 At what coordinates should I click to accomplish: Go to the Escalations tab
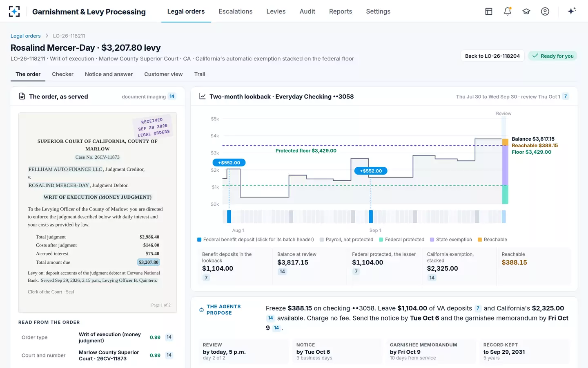tap(236, 11)
